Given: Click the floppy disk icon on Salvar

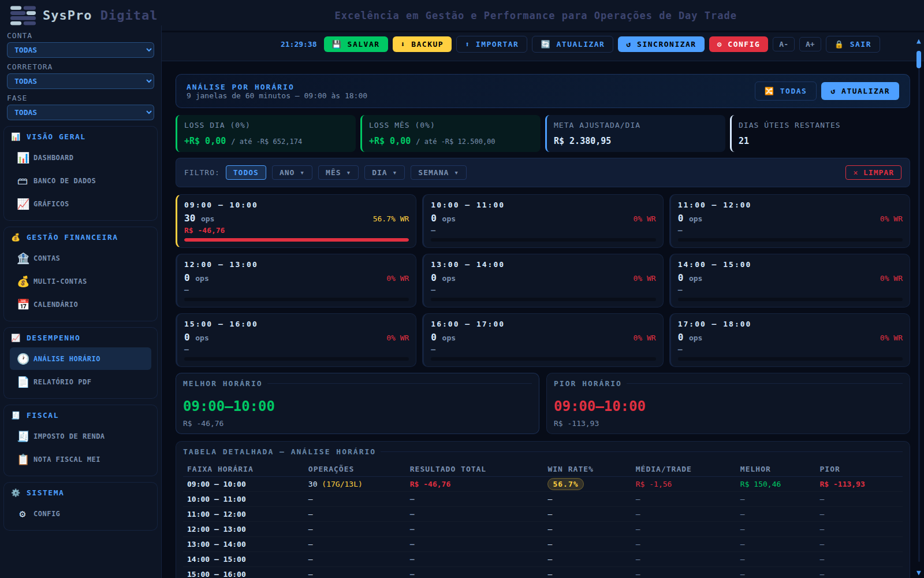Looking at the screenshot, I should (x=337, y=45).
